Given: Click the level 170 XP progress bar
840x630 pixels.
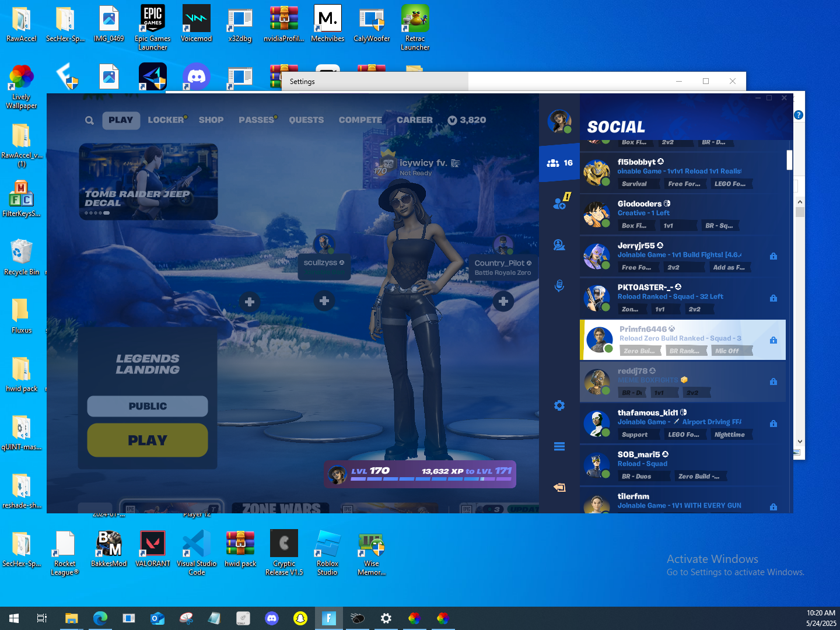Looking at the screenshot, I should (x=420, y=474).
